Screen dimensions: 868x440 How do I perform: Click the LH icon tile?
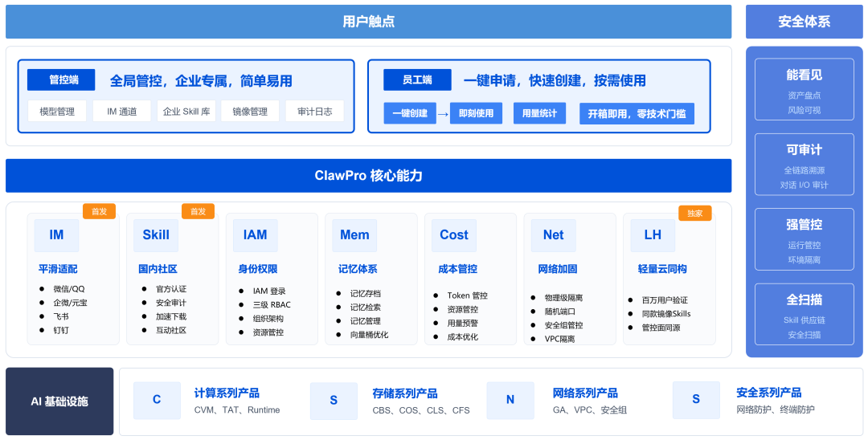click(653, 235)
